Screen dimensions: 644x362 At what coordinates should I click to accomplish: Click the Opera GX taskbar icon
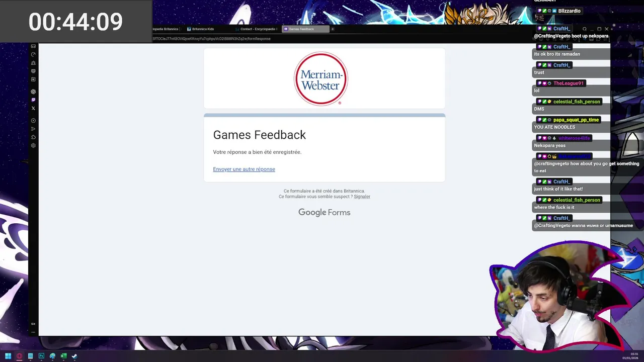pos(19,356)
